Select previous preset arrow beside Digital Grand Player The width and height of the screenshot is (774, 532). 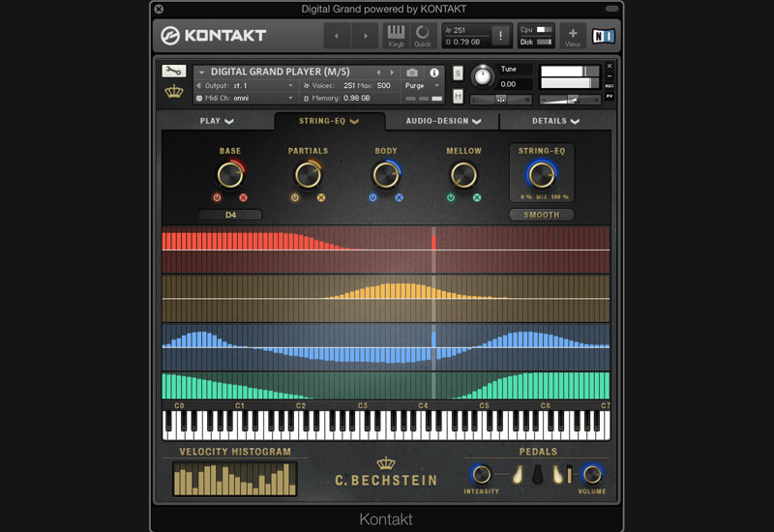[x=378, y=73]
